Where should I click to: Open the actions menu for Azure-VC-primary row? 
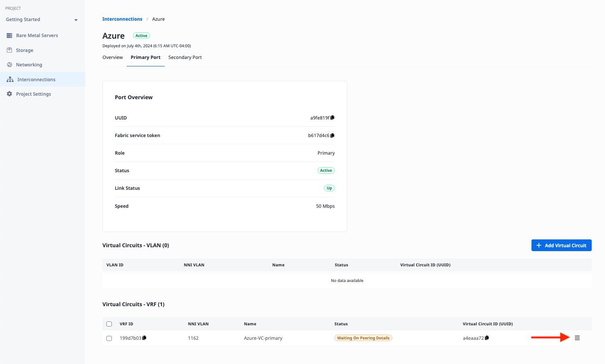click(577, 338)
